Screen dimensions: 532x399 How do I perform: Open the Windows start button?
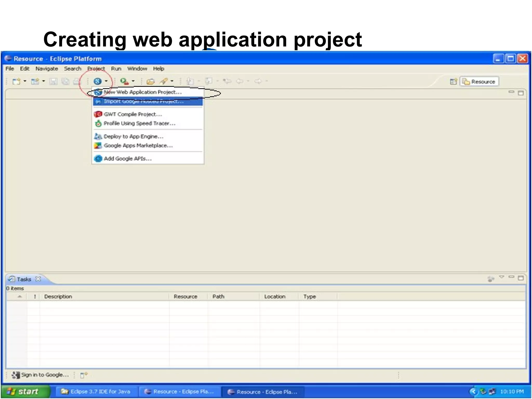(25, 391)
